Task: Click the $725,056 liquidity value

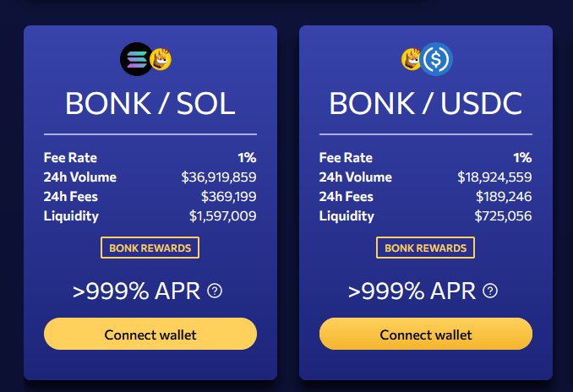Action: click(x=502, y=216)
